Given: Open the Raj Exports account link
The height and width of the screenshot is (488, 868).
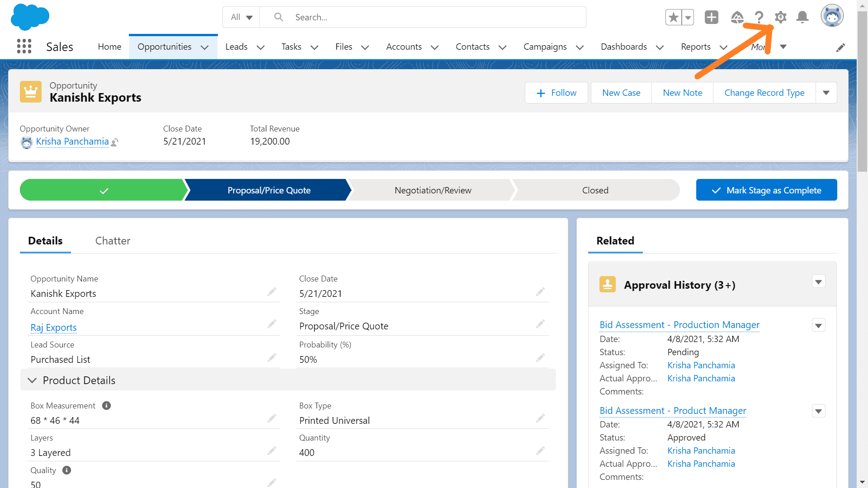Looking at the screenshot, I should [54, 328].
